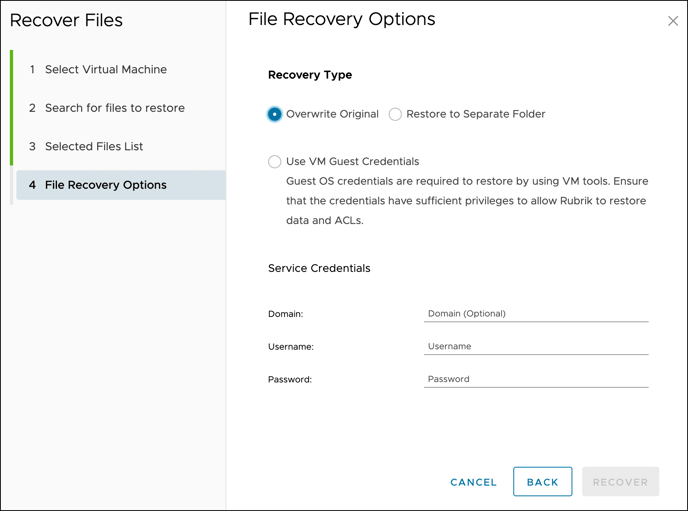This screenshot has height=511, width=688.
Task: Focus the Username input field
Action: pyautogui.click(x=536, y=347)
